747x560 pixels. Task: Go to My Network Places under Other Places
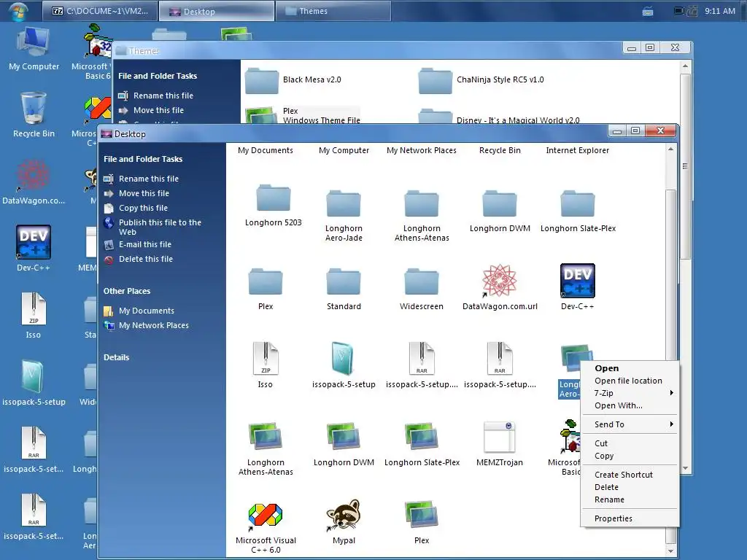tap(153, 326)
